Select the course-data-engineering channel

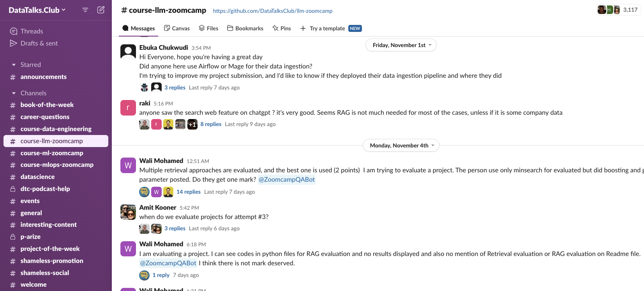tap(56, 128)
